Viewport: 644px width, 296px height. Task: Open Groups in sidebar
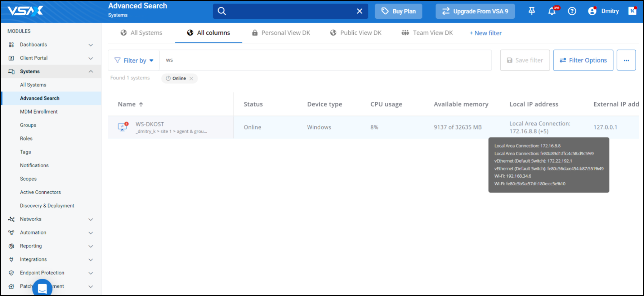pos(28,125)
